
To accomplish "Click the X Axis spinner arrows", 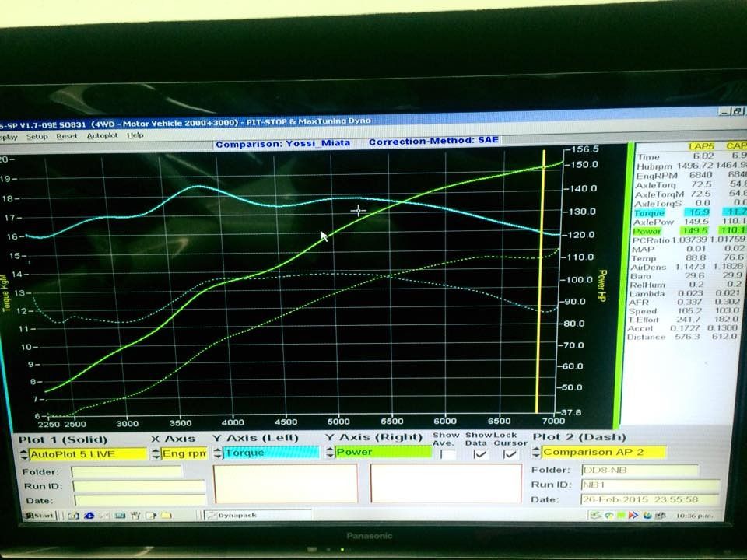I will pyautogui.click(x=156, y=453).
